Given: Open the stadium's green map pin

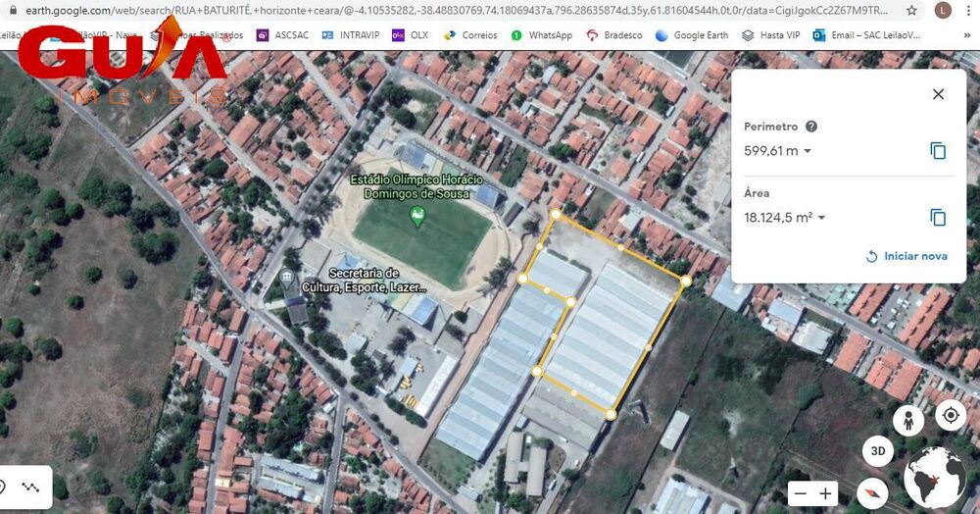Looking at the screenshot, I should tap(416, 217).
